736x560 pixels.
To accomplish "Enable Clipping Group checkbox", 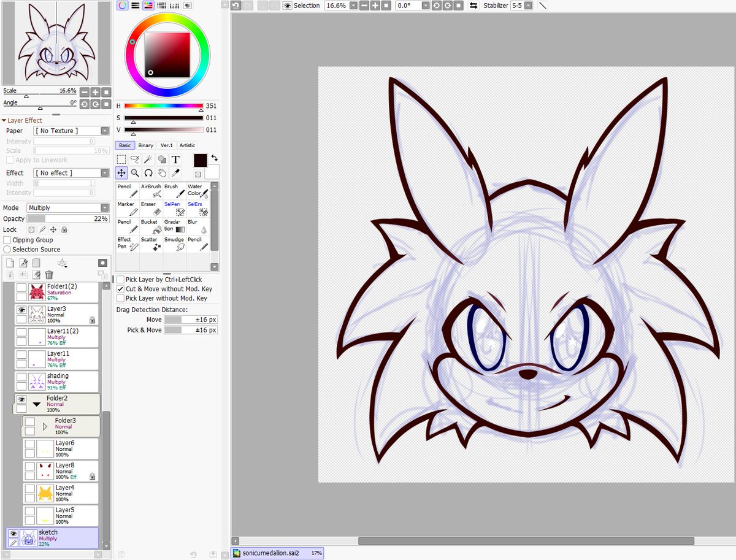I will click(7, 240).
